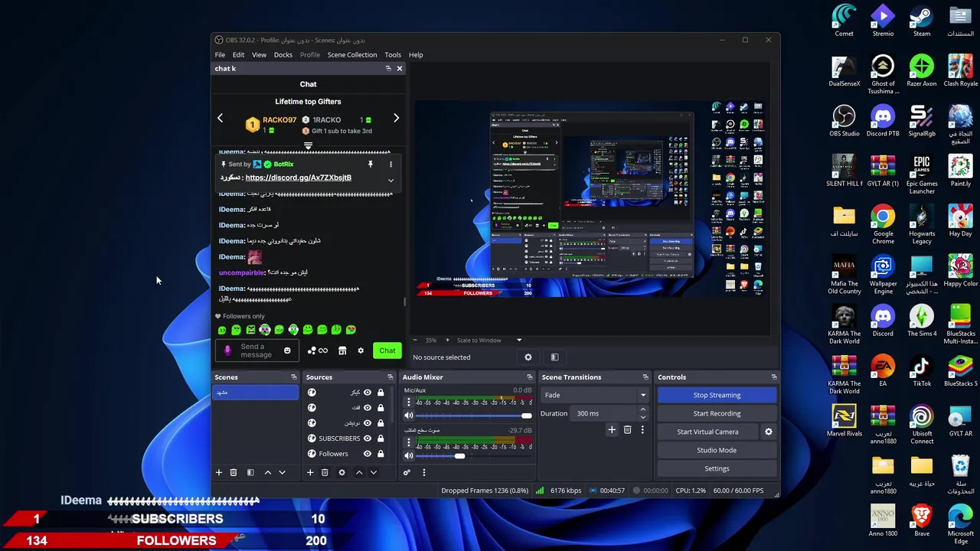The image size is (980, 551).
Task: Remove the configurable transition trash icon
Action: coord(627,430)
